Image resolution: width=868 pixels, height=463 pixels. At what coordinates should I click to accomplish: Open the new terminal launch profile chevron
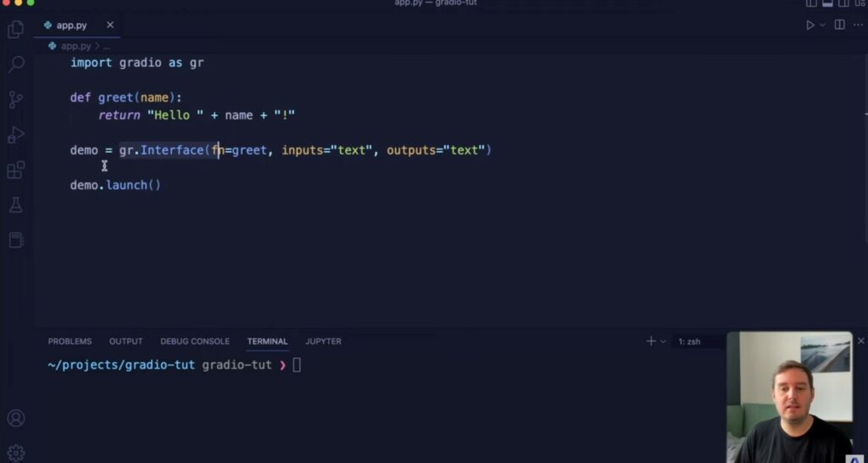tap(663, 342)
